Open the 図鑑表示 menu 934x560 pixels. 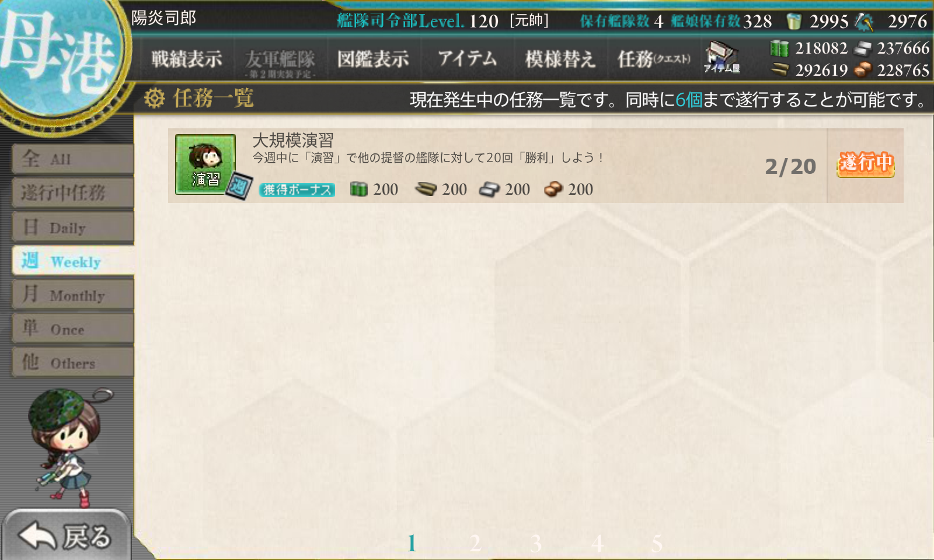[x=373, y=59]
